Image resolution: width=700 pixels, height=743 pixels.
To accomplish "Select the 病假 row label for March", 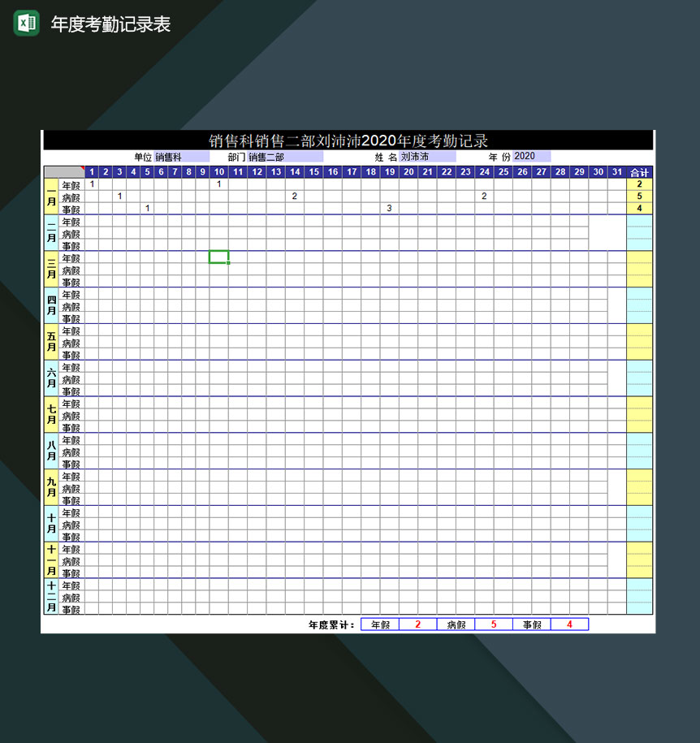I will coord(70,270).
